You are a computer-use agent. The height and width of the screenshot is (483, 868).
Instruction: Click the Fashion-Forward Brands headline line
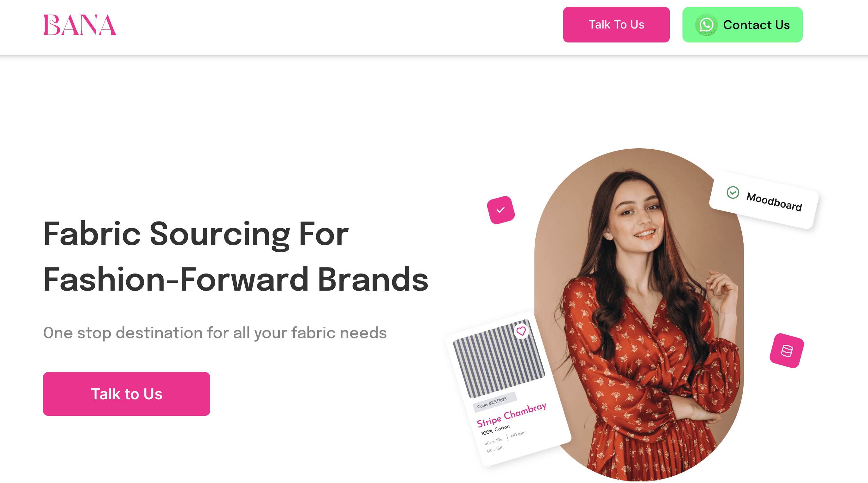click(236, 279)
